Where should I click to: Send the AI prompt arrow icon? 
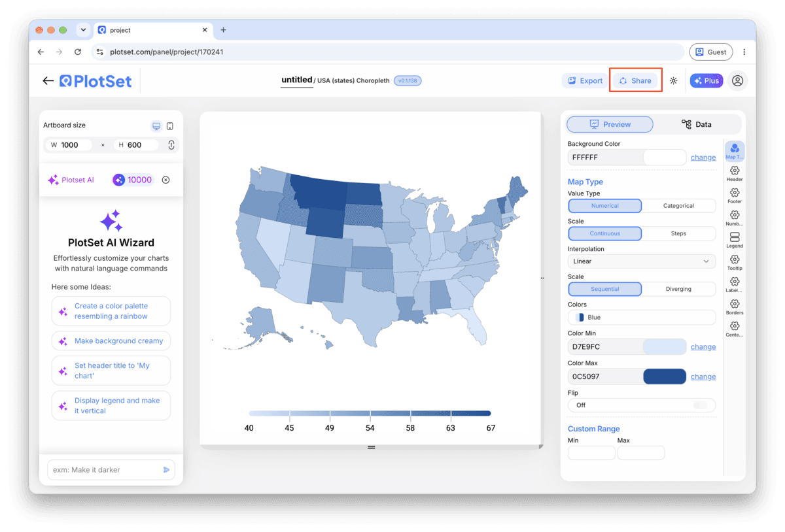tap(166, 470)
